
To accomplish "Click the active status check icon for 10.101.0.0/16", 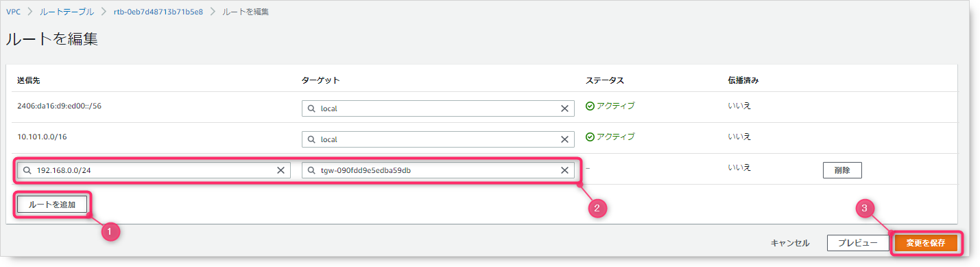I will click(590, 137).
